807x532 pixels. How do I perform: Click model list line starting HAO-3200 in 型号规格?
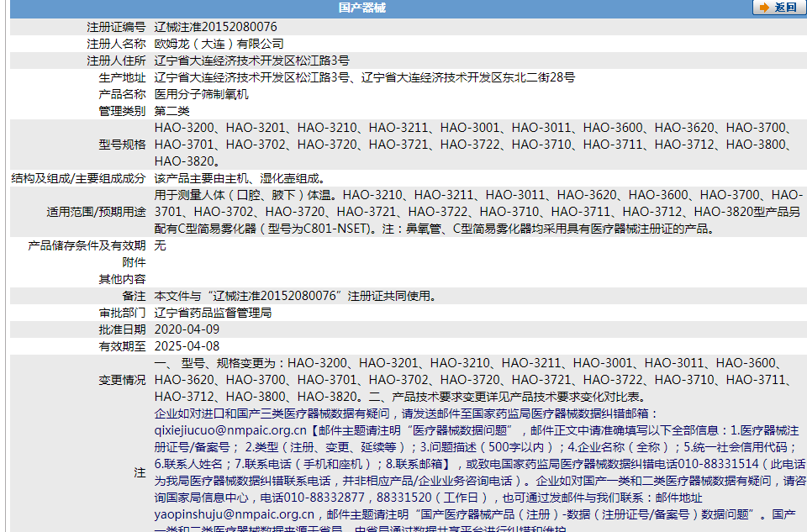click(x=473, y=128)
